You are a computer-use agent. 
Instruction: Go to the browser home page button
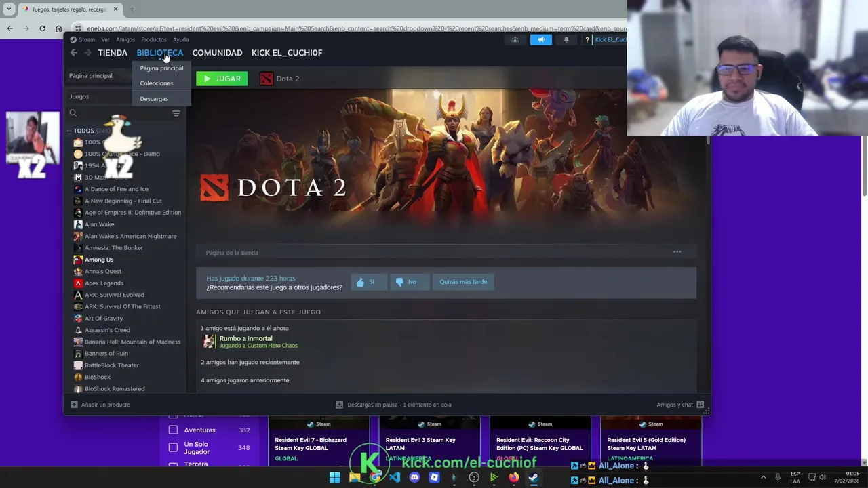tap(58, 28)
